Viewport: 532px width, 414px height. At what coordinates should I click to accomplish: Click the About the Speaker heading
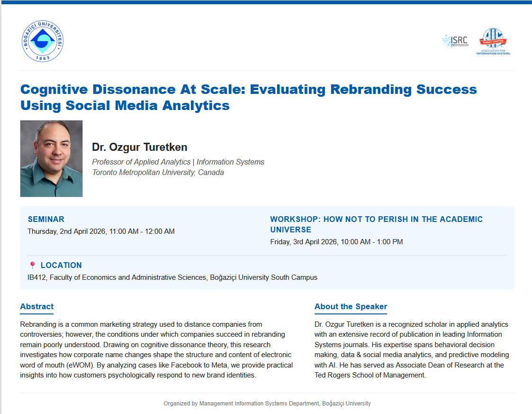351,306
